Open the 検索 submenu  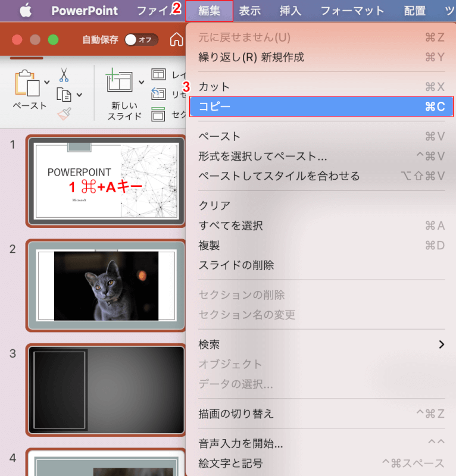pos(321,345)
